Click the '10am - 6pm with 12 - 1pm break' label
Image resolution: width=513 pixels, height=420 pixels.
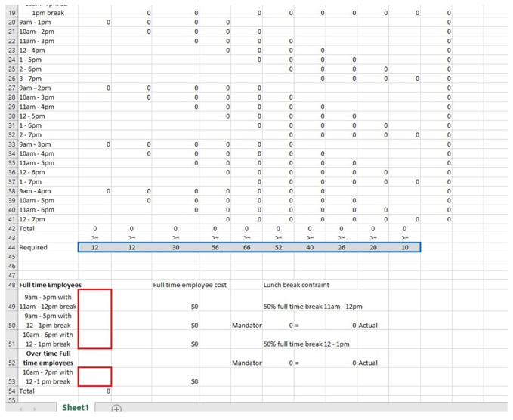click(48, 339)
